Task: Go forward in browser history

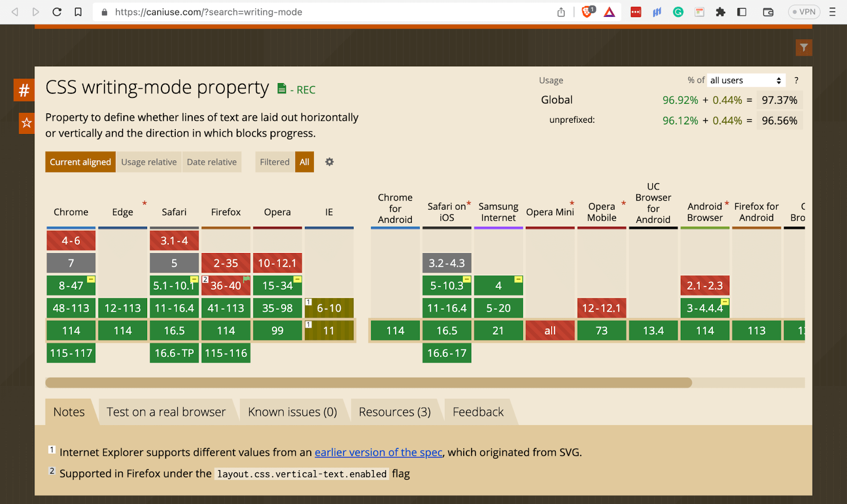Action: [x=36, y=12]
